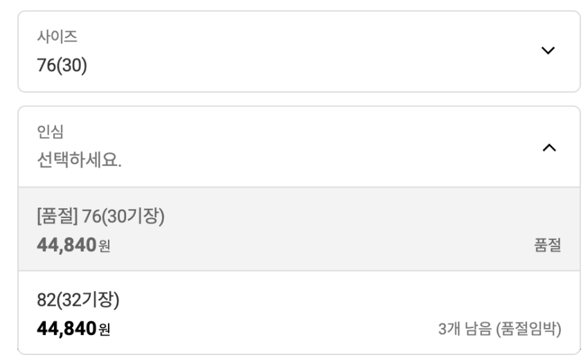Click the 3개 남음 (품절임박) stock notice
The width and height of the screenshot is (588, 364).
[499, 329]
